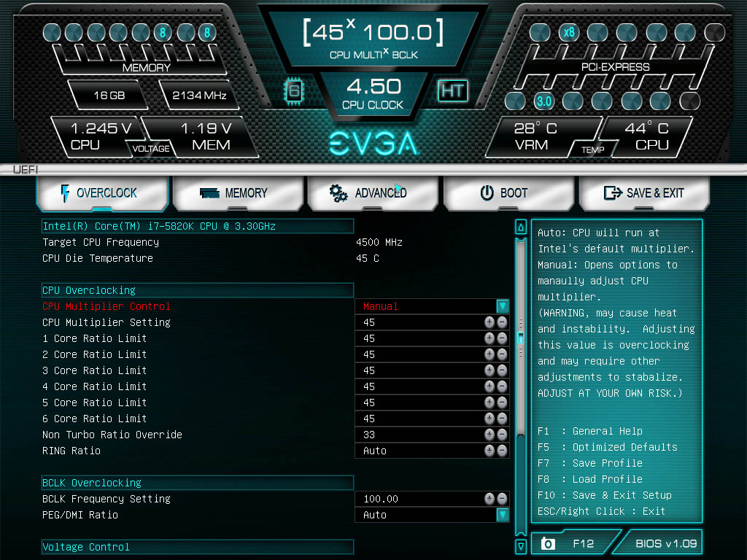Open the OVERCLOCK tab

tap(102, 192)
